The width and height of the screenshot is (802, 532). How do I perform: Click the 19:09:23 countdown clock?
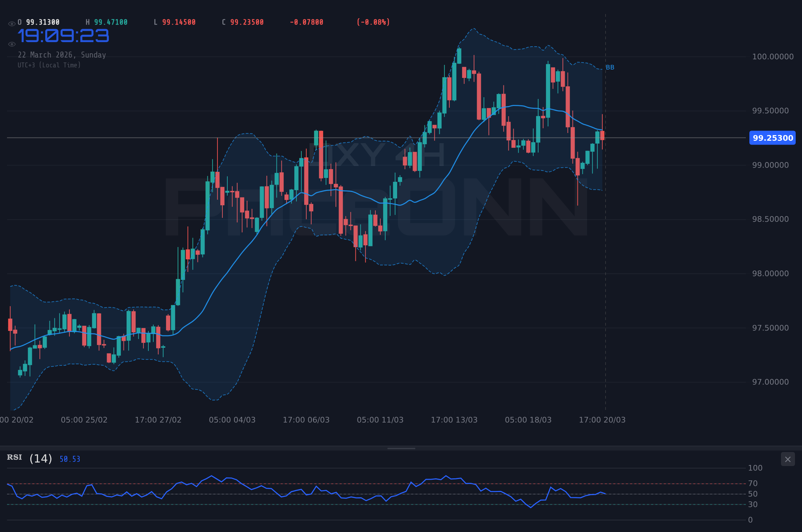pyautogui.click(x=64, y=35)
